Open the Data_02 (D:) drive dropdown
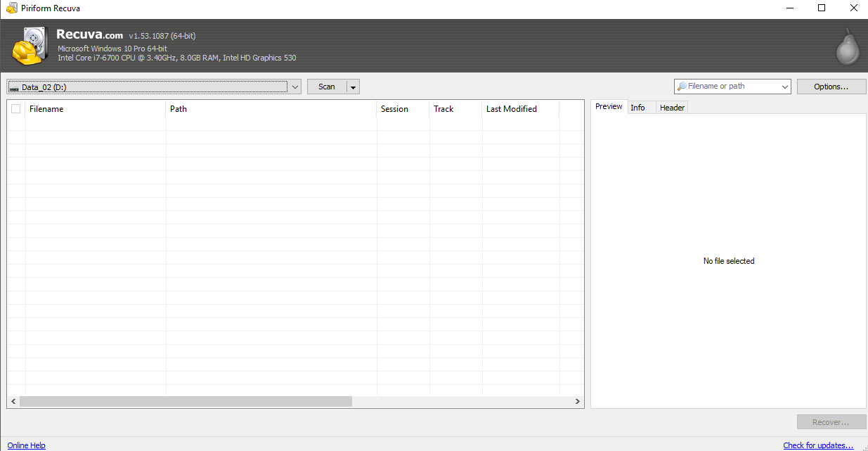Screen dimensions: 868x451 point(294,87)
